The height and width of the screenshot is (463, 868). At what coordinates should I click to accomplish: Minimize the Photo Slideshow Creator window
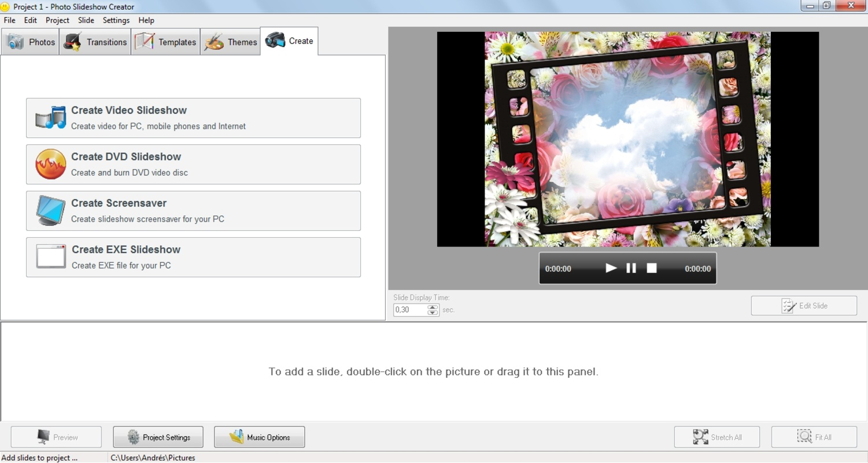tap(809, 6)
